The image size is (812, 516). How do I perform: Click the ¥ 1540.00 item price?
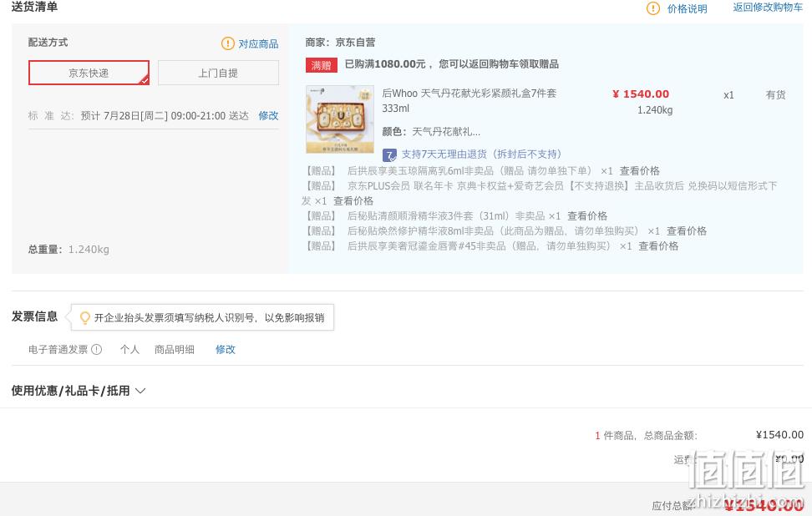pos(641,94)
